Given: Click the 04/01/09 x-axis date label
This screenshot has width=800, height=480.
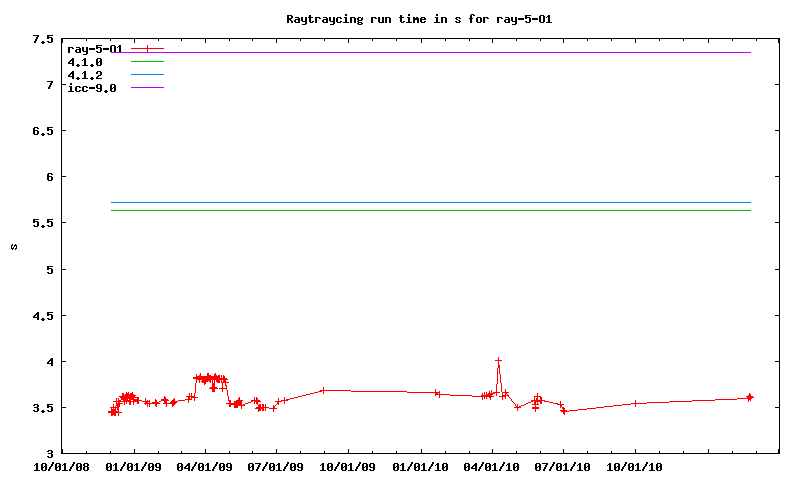Looking at the screenshot, I should 206,465.
